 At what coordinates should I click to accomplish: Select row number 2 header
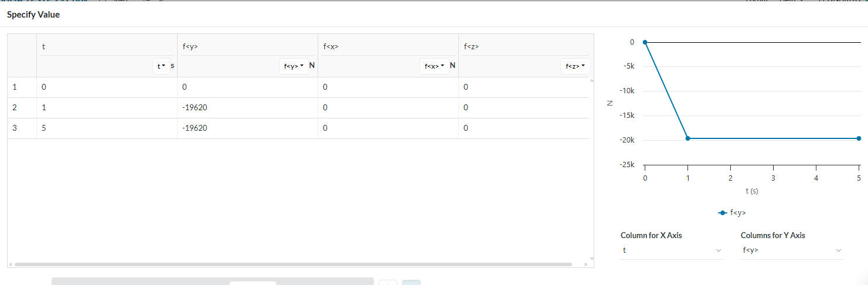[x=22, y=108]
